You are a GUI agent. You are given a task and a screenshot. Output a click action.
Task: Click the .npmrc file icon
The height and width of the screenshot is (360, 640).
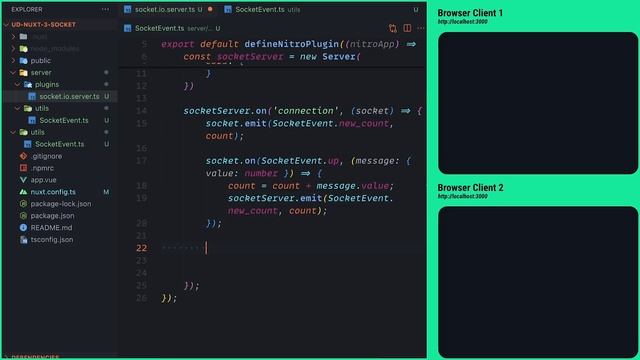click(x=23, y=168)
